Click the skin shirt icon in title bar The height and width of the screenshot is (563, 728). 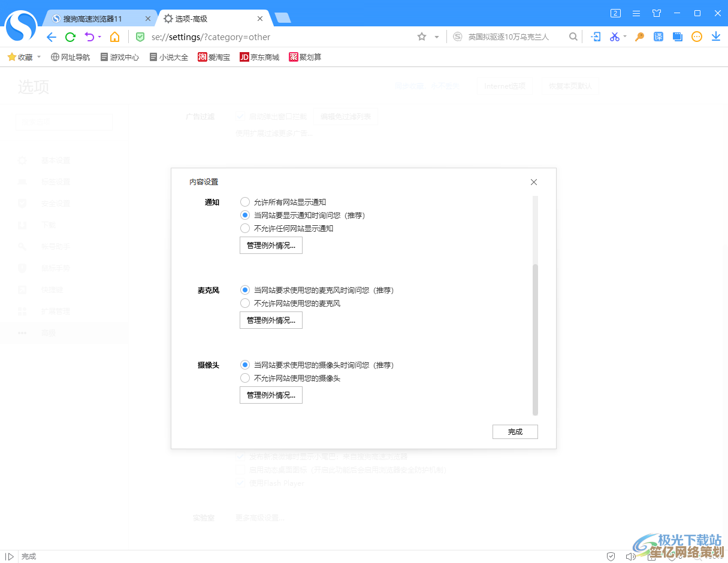[x=657, y=13]
